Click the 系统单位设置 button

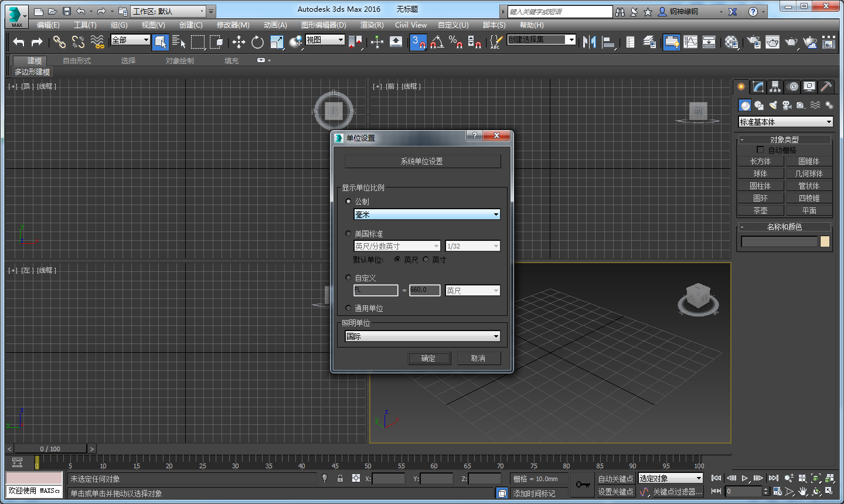(x=422, y=161)
